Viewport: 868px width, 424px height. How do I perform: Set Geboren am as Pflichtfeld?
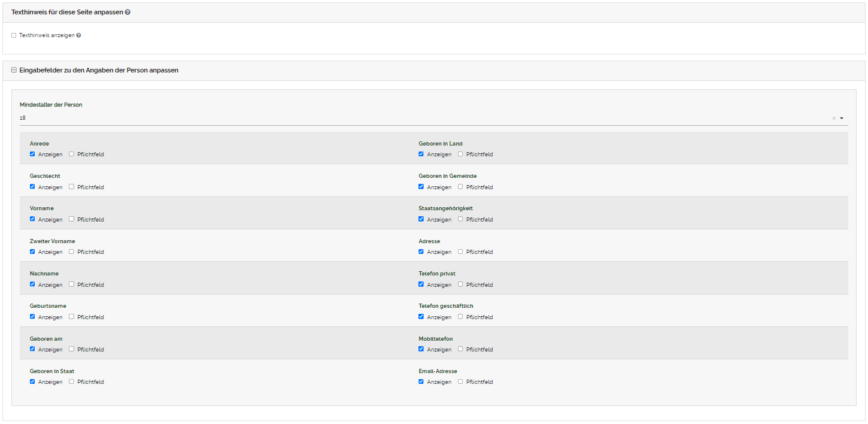(71, 349)
